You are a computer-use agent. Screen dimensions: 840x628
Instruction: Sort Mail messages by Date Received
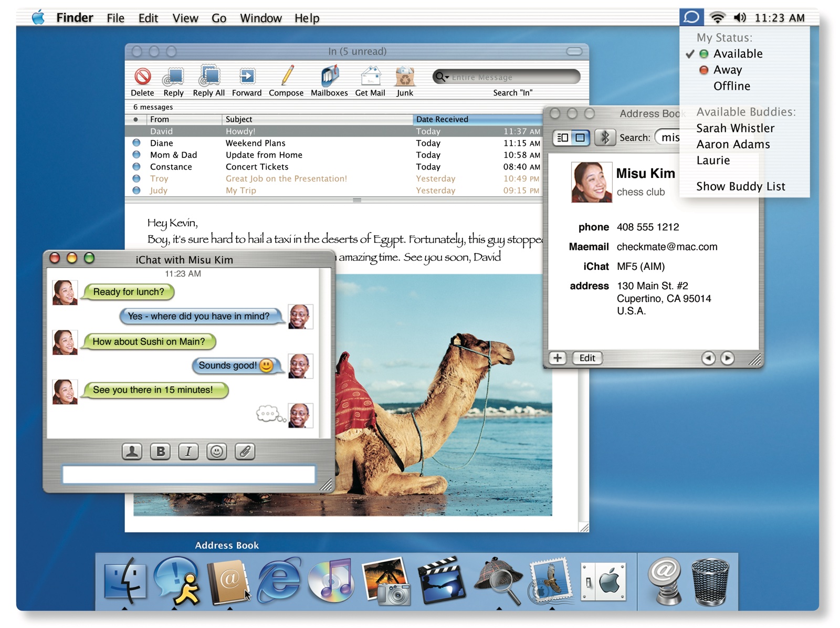click(x=477, y=119)
